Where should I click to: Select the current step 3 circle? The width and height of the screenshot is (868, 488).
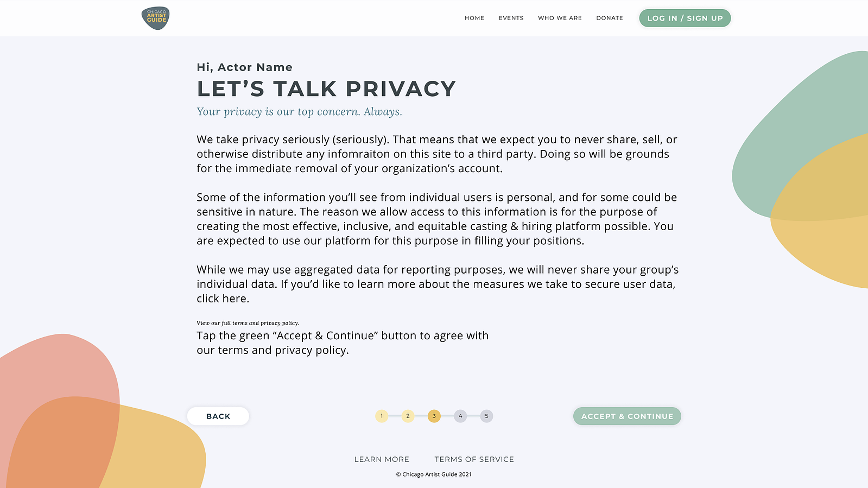434,416
